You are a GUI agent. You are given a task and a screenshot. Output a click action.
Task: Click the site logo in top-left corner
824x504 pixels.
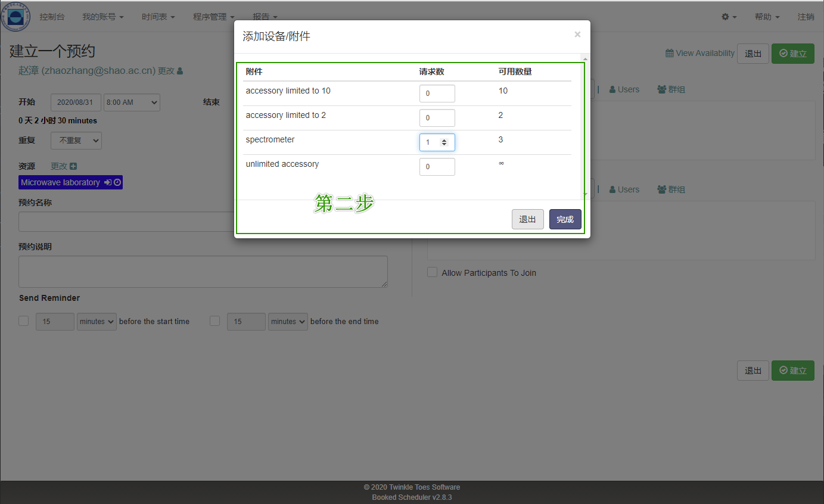point(15,17)
